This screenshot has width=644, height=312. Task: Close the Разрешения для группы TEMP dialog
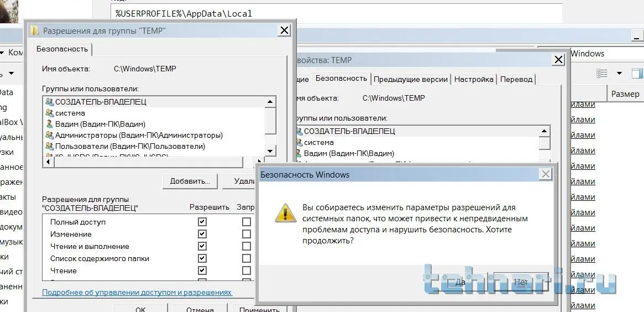[x=284, y=30]
